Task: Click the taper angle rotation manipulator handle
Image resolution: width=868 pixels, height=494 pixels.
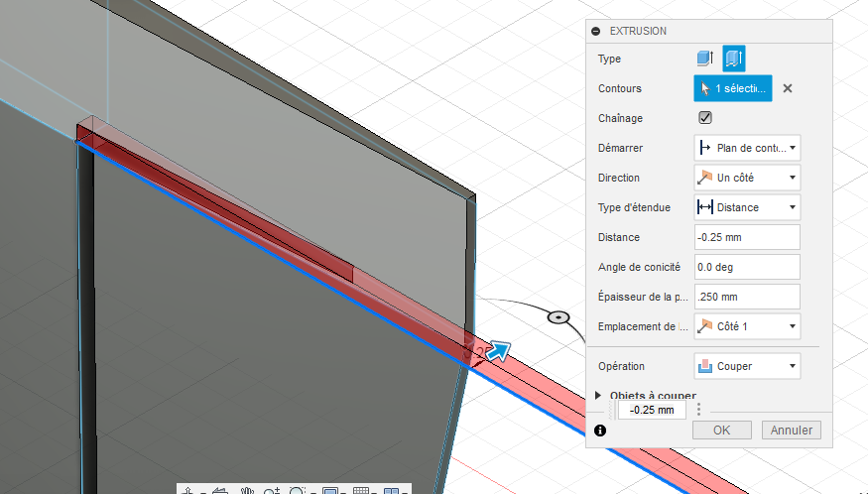Action: pyautogui.click(x=558, y=317)
